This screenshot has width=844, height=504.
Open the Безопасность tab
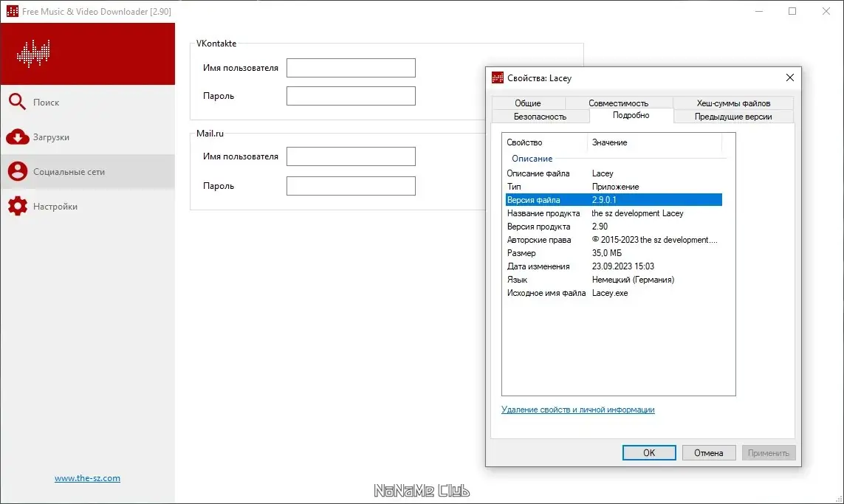click(x=540, y=116)
